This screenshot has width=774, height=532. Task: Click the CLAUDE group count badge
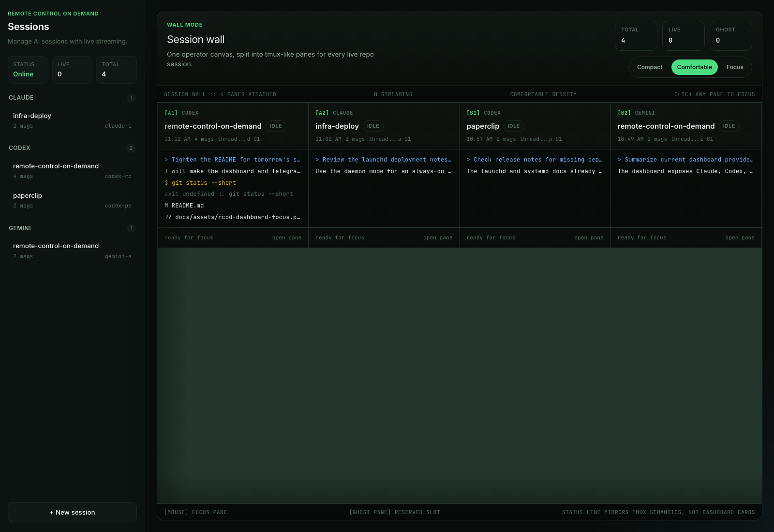[131, 98]
